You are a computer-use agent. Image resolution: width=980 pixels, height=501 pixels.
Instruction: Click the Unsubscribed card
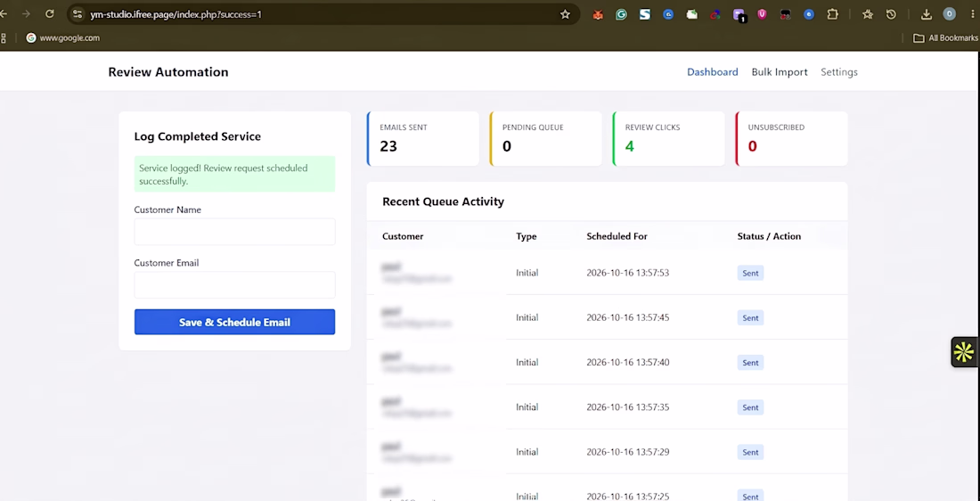(792, 139)
